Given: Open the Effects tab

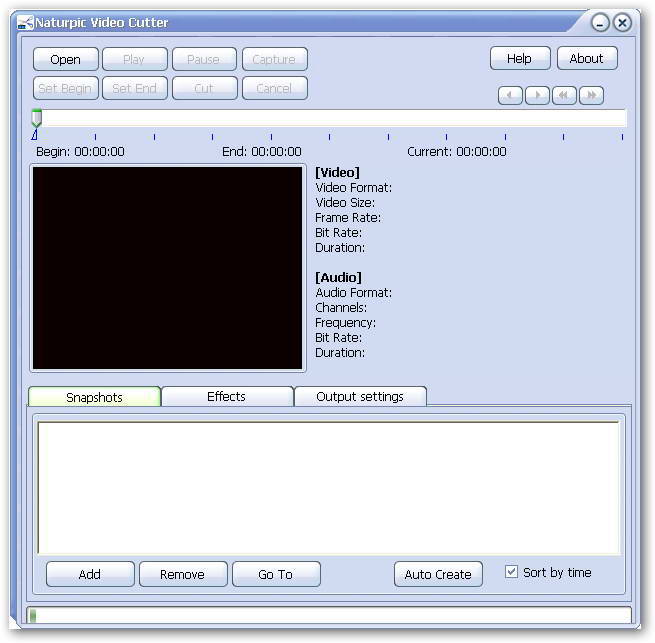Looking at the screenshot, I should point(227,396).
